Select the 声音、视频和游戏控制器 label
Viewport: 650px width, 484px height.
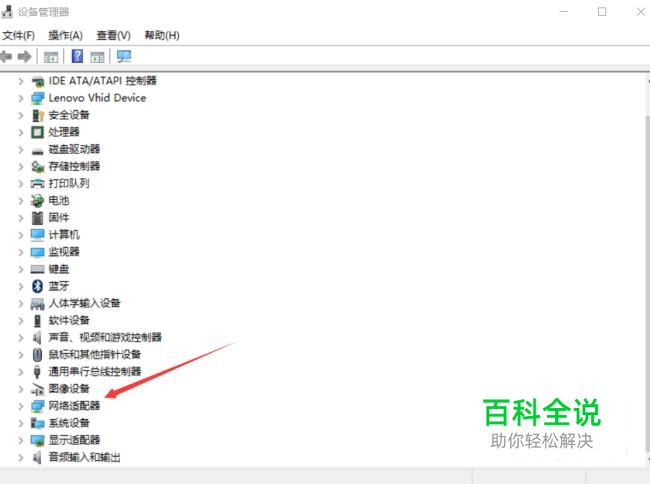tap(105, 337)
